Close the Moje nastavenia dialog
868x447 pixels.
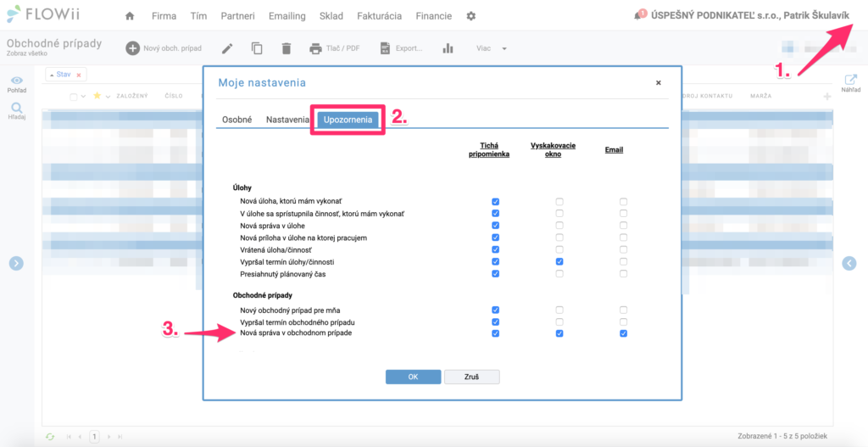tap(658, 82)
